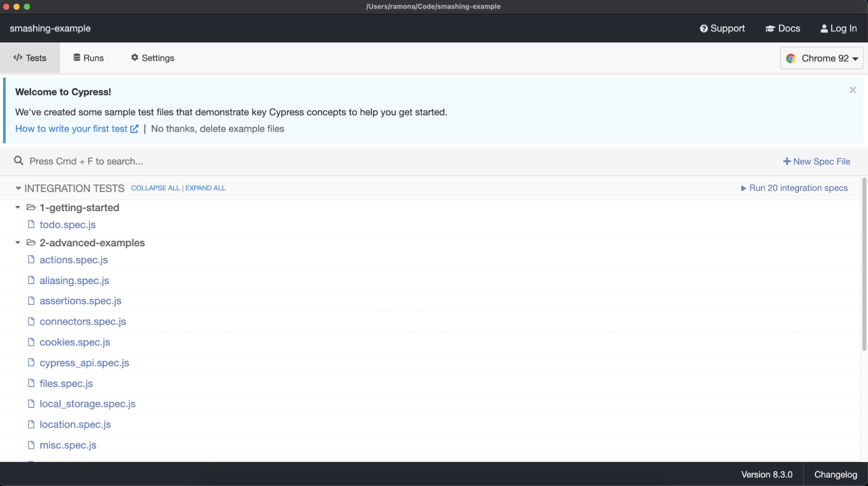Click the 2-advanced-examples folder icon

coord(31,243)
